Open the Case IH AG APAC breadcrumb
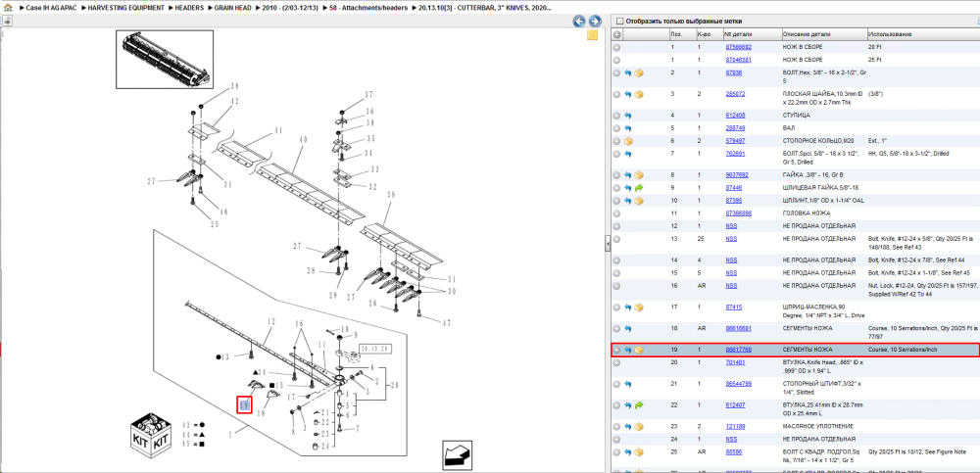Image resolution: width=980 pixels, height=473 pixels. (x=49, y=9)
